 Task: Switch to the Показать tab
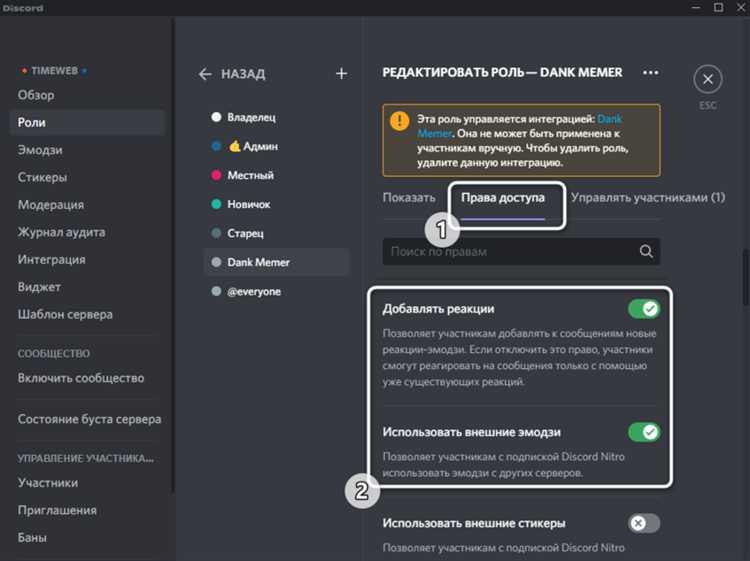[409, 198]
